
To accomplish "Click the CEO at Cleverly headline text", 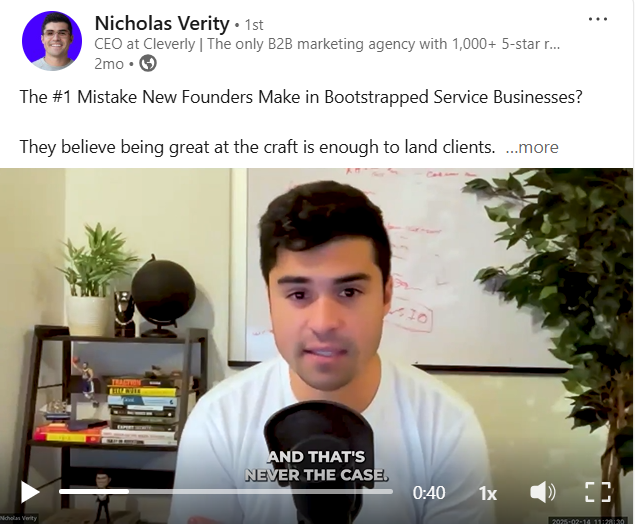I will (x=327, y=44).
